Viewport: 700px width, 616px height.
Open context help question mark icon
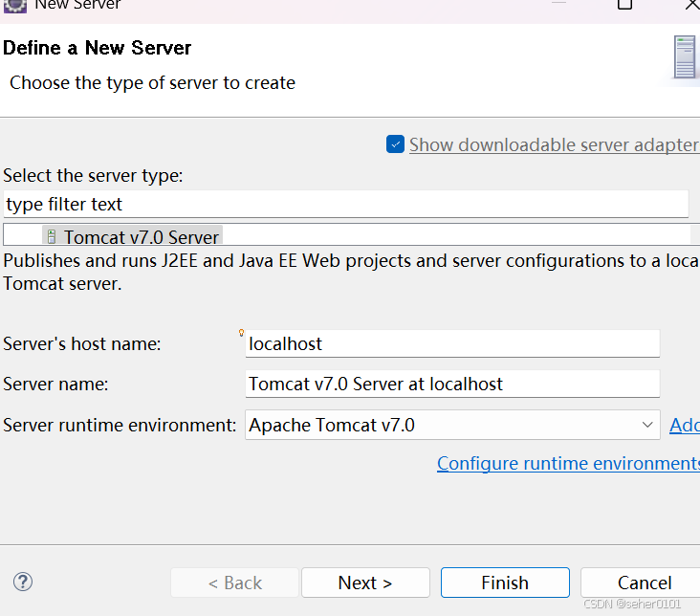pos(23,582)
